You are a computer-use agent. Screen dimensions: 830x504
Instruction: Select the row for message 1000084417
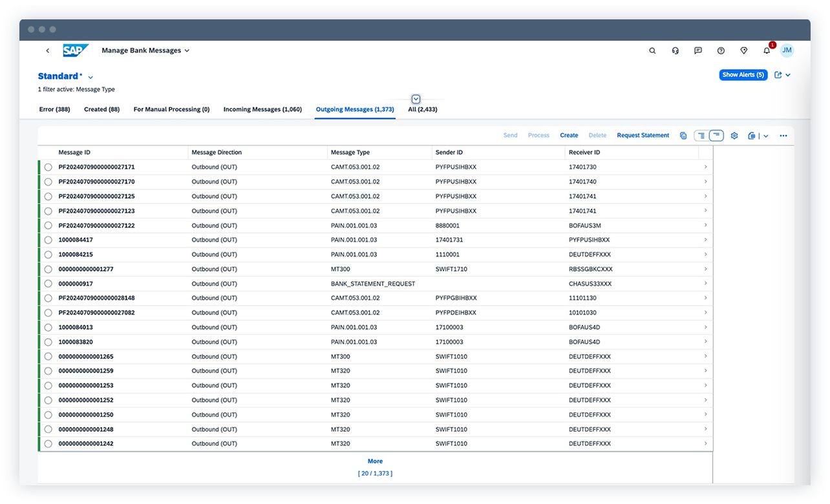tap(48, 240)
